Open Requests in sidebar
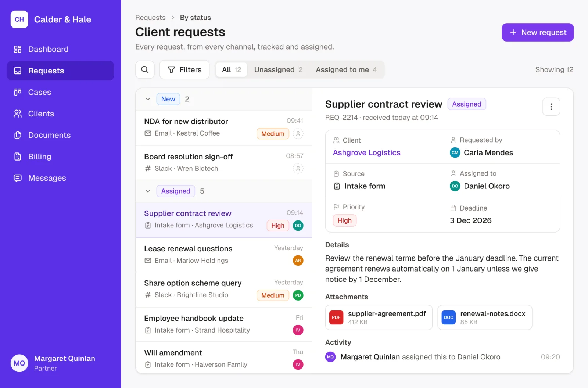 point(61,71)
